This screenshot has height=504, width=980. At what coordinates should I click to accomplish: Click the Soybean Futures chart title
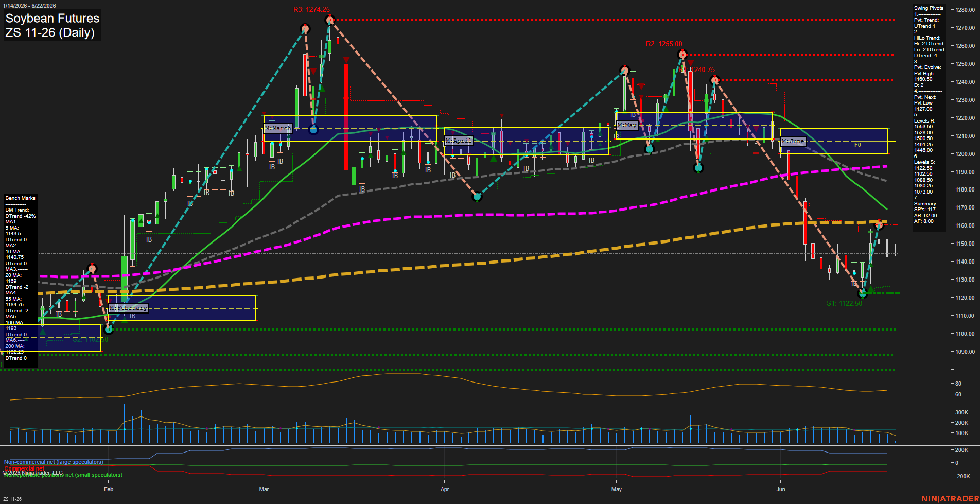pos(52,18)
